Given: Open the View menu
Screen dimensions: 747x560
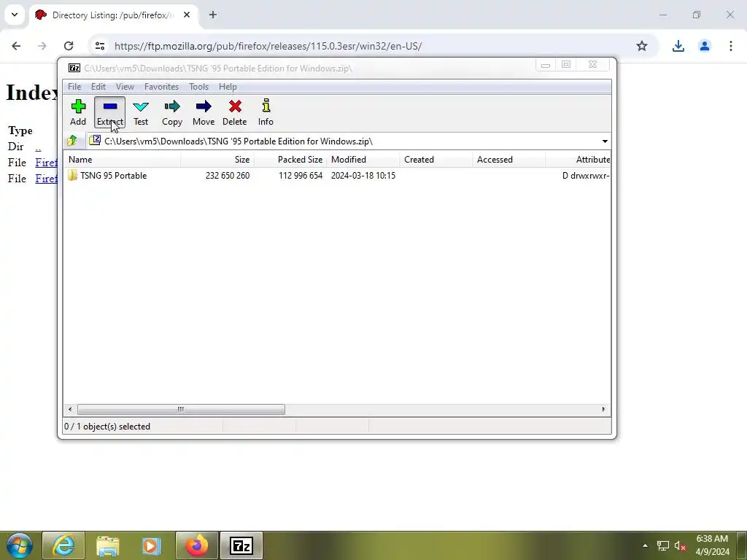Looking at the screenshot, I should click(125, 87).
